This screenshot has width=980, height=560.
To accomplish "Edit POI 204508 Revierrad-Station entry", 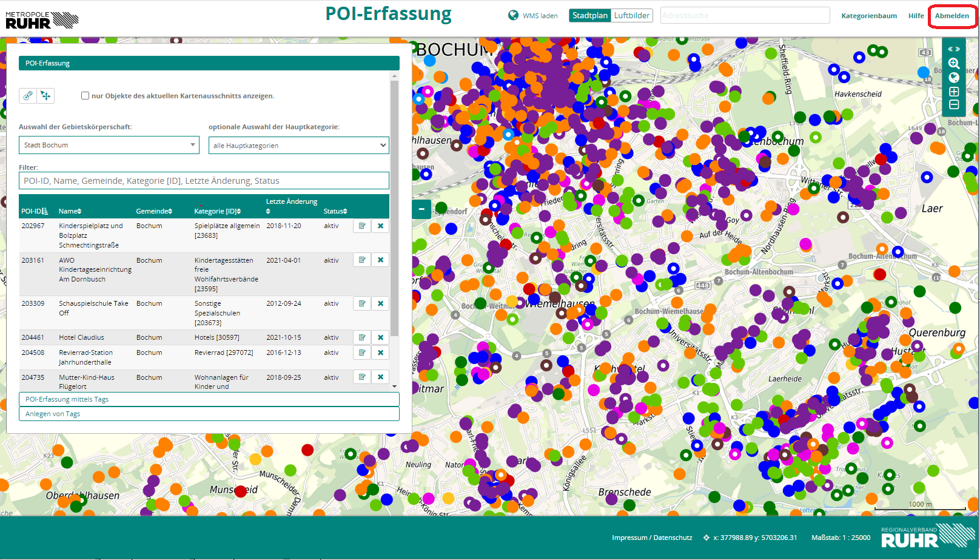I will (x=362, y=353).
